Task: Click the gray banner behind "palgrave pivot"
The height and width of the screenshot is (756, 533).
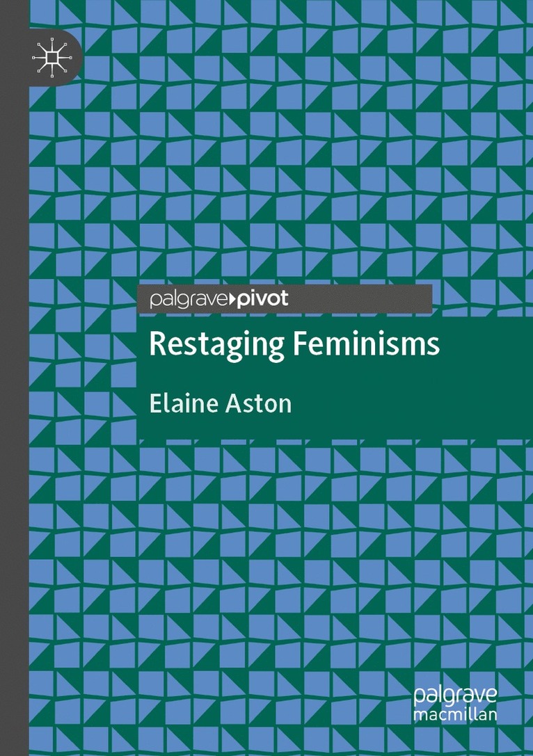Action: (362, 299)
